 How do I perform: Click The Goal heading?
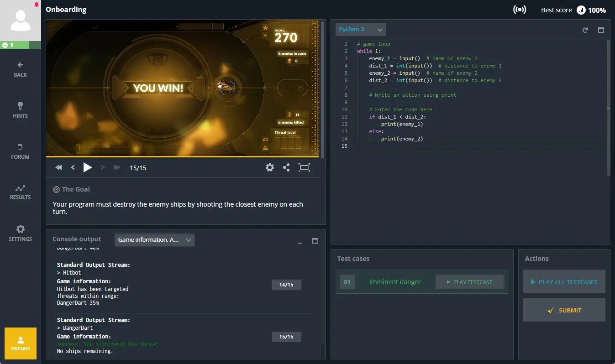click(71, 189)
